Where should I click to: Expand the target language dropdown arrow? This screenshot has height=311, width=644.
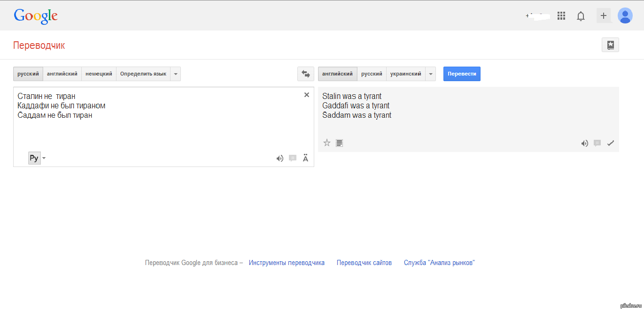pos(431,74)
